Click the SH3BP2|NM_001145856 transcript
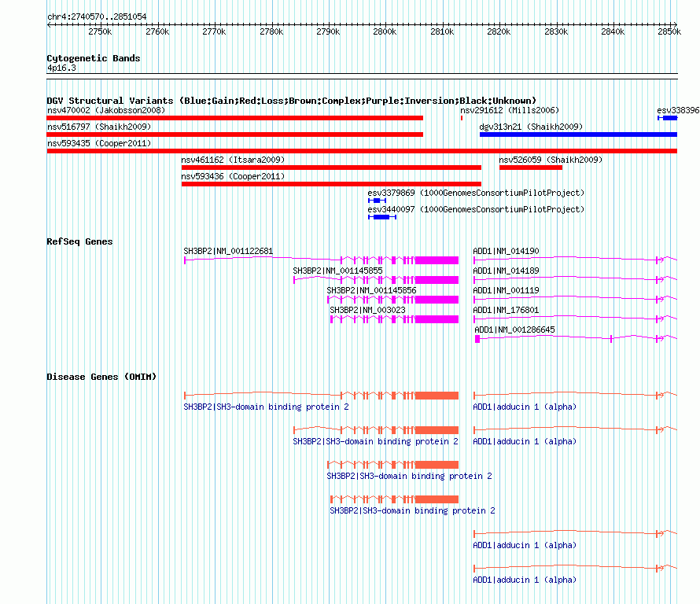Screen dimensions: 700x604 tap(392, 299)
